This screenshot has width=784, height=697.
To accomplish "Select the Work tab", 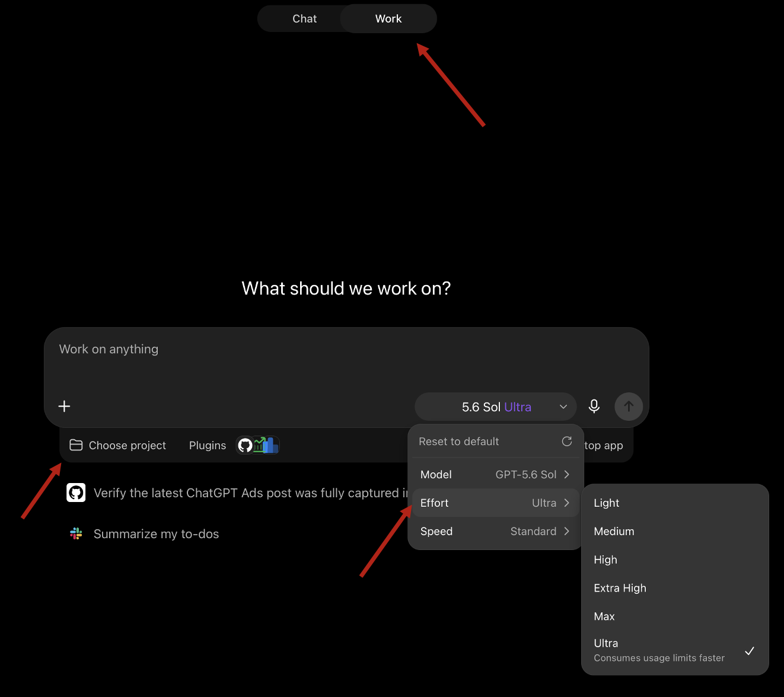I will click(x=388, y=19).
